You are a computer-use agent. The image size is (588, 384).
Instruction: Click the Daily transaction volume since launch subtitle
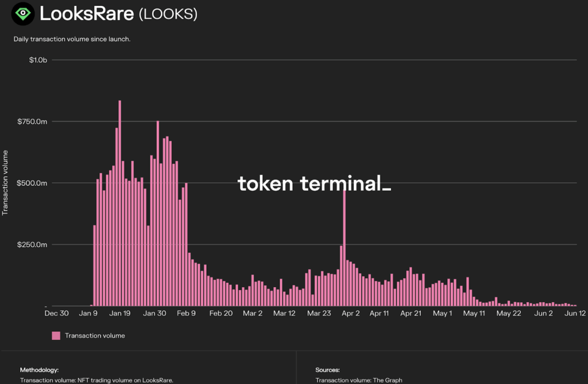[x=72, y=40]
